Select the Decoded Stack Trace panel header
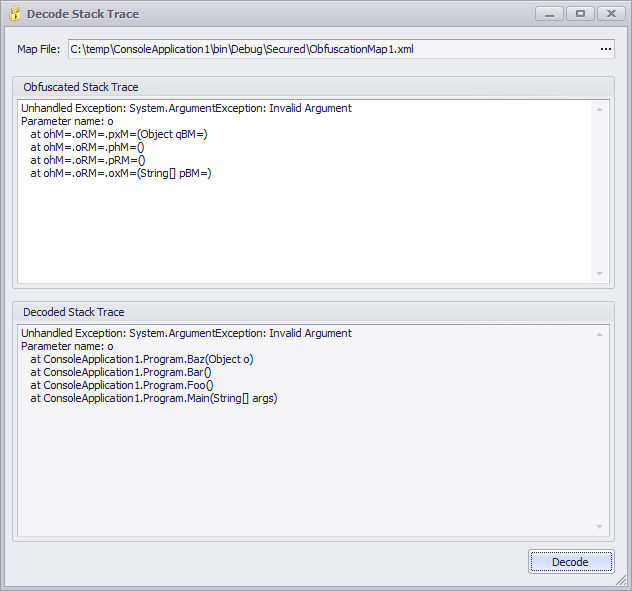632x591 pixels. pos(74,312)
